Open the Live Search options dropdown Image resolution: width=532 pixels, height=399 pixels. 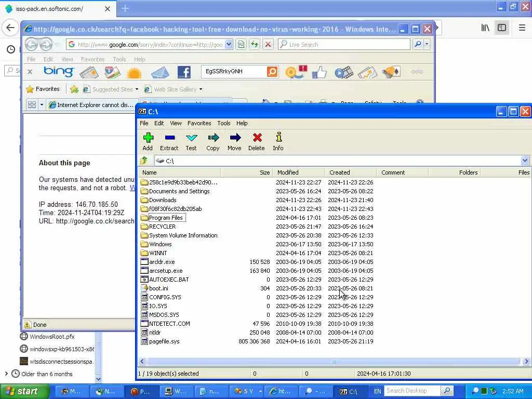point(427,45)
